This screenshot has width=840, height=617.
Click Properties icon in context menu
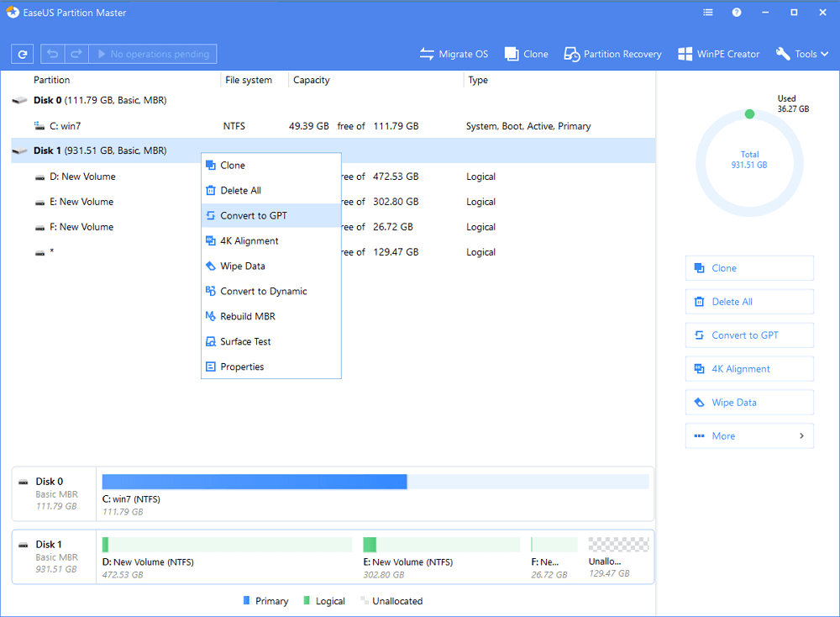(211, 367)
